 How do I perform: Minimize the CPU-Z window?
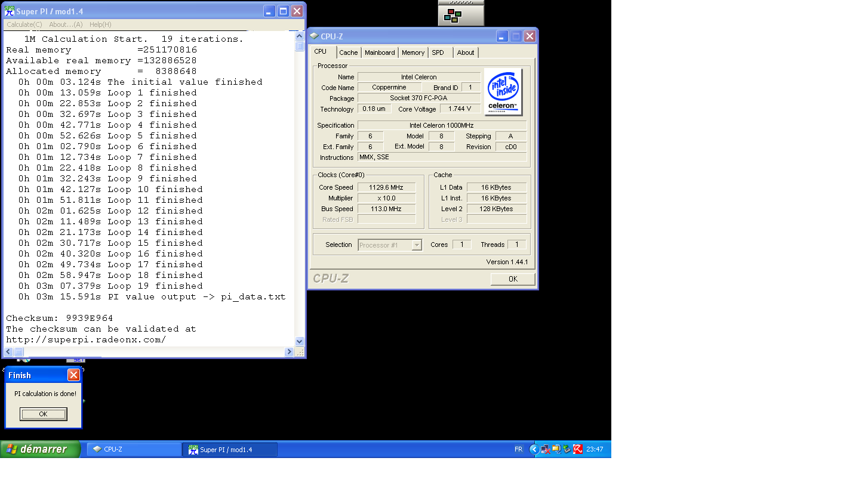pos(501,36)
